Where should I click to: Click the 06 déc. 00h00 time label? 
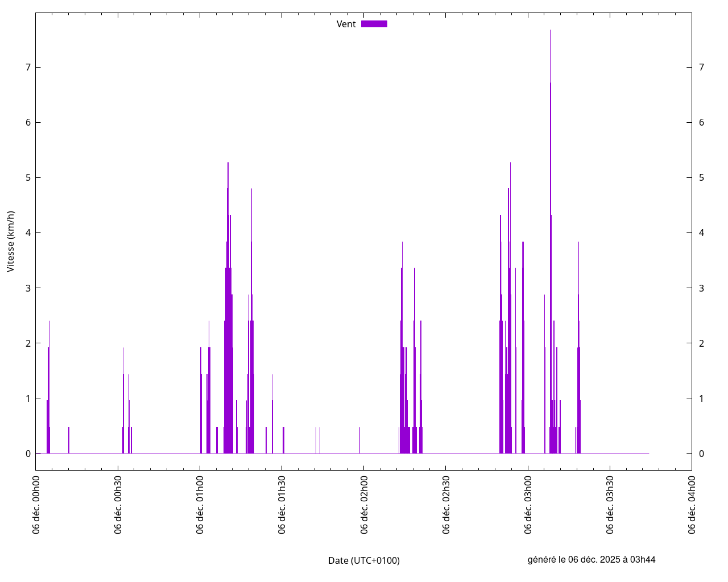36,505
